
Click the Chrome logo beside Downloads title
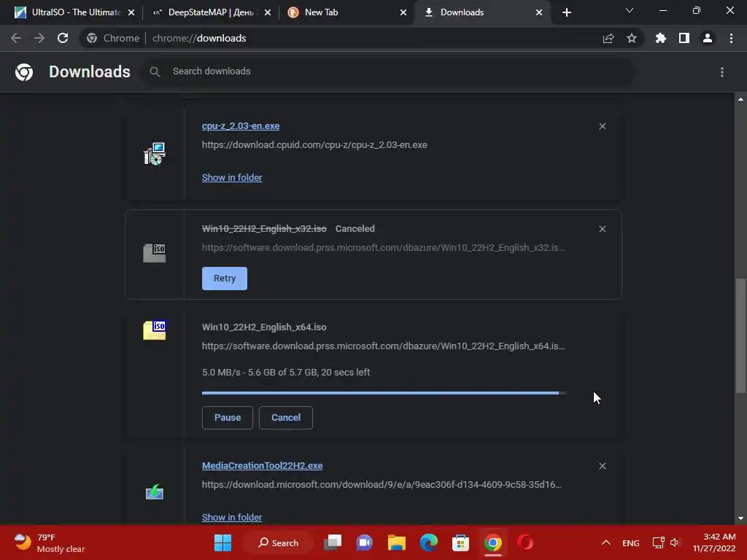pos(24,72)
